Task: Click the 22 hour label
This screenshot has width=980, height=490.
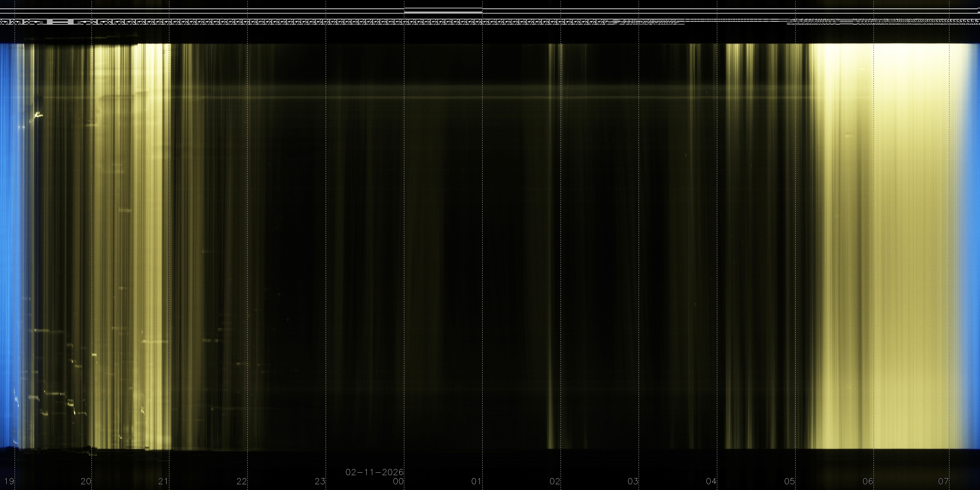Action: click(x=242, y=481)
